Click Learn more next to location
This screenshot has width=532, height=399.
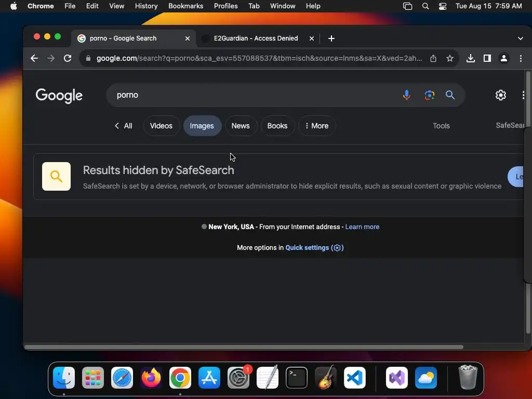(x=362, y=227)
